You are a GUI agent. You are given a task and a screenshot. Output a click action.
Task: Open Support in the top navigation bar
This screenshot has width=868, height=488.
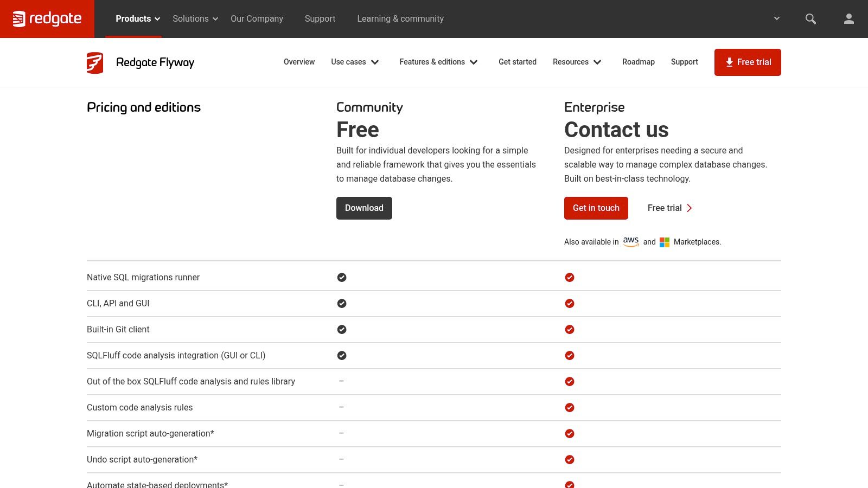point(320,19)
